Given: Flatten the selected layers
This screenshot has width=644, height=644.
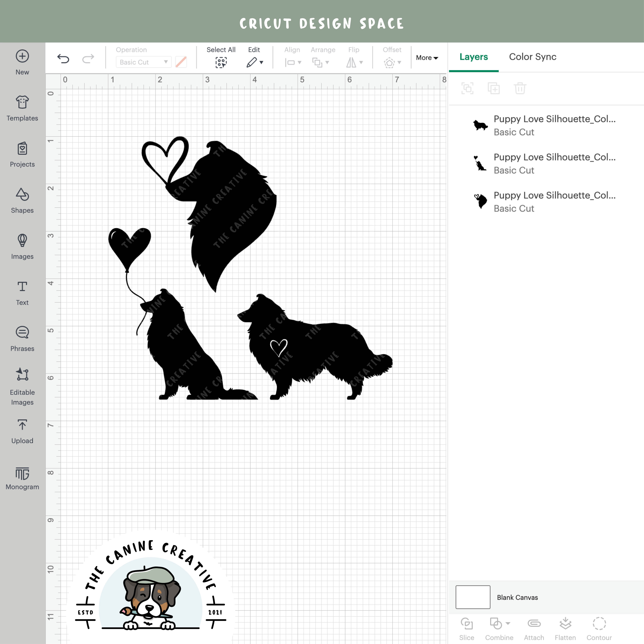Looking at the screenshot, I should click(565, 627).
